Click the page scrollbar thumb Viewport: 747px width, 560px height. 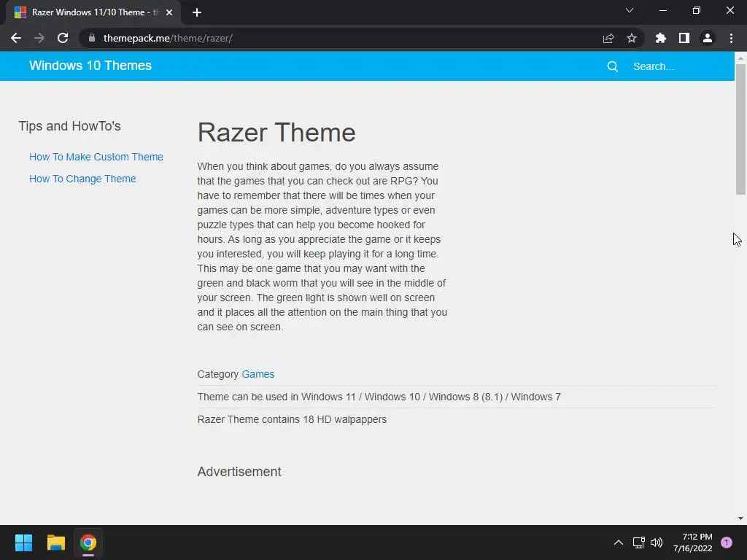[740, 129]
